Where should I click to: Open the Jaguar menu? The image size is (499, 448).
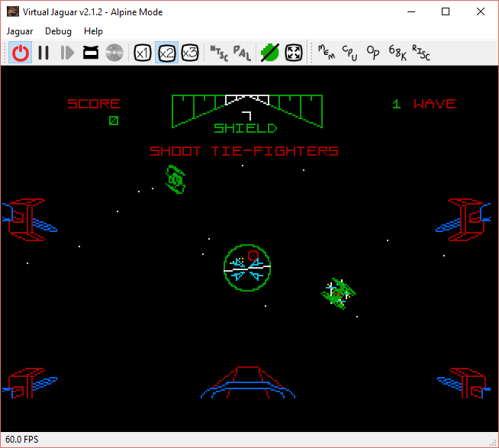coord(20,31)
